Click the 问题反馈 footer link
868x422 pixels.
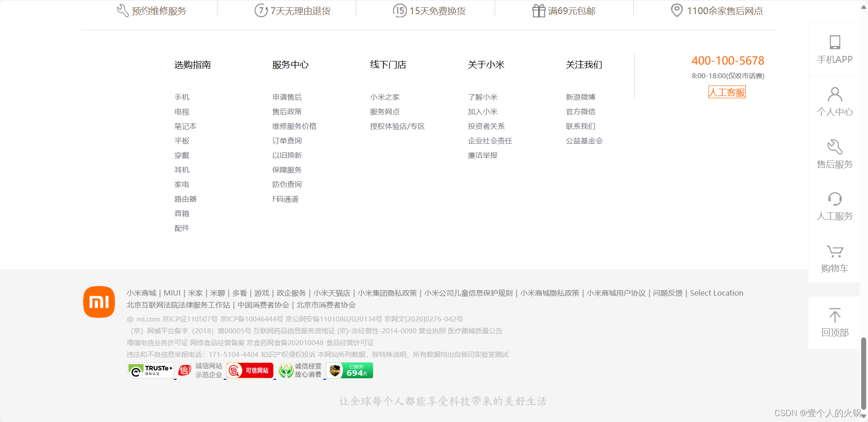(668, 293)
